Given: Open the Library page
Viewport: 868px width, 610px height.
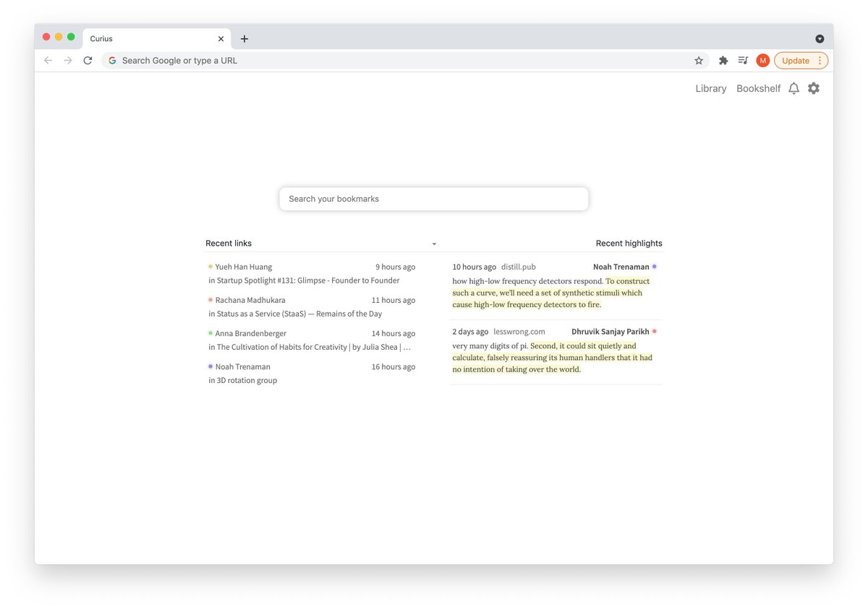Looking at the screenshot, I should click(710, 88).
